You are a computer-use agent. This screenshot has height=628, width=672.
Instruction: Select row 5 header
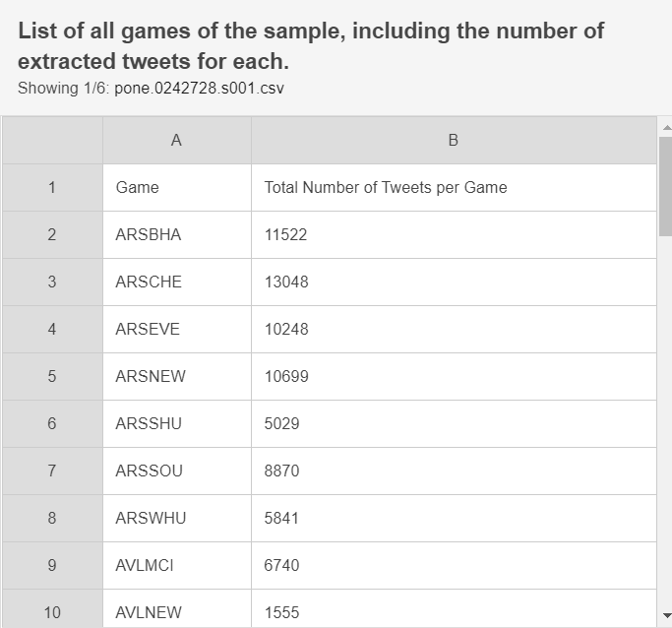pyautogui.click(x=52, y=376)
